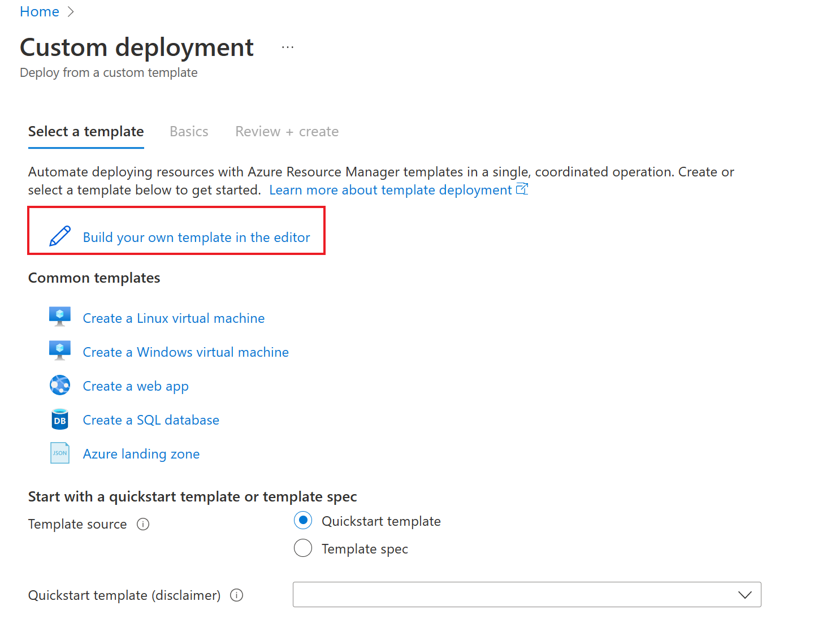Click the Template source info icon
Viewport: 840px width, 640px height.
144,524
